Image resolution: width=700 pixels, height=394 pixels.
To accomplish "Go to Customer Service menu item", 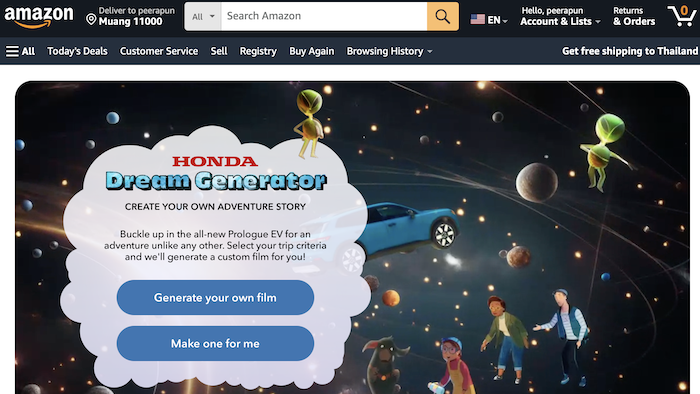I will 159,51.
